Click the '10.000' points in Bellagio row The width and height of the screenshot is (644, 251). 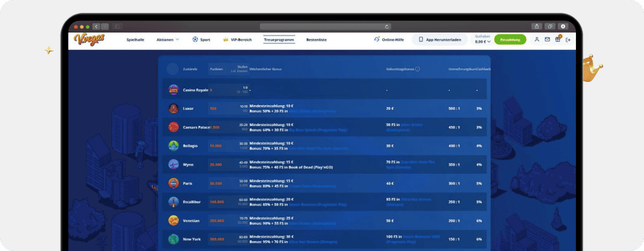(x=216, y=146)
